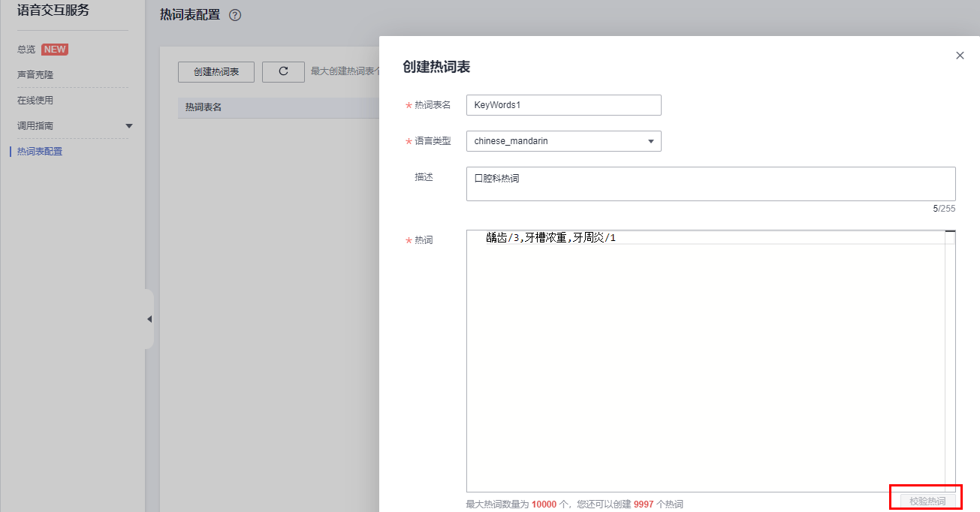Click the 热词表名 column header
980x512 pixels.
coord(204,107)
